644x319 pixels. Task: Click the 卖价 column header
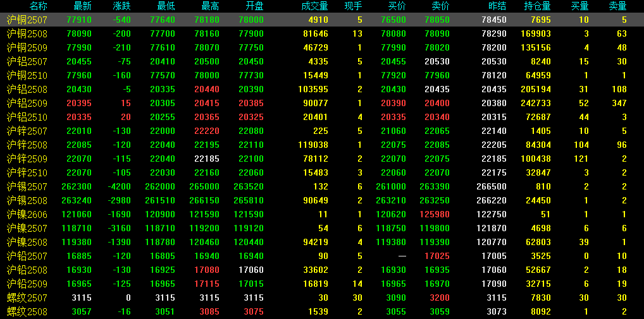pyautogui.click(x=441, y=6)
